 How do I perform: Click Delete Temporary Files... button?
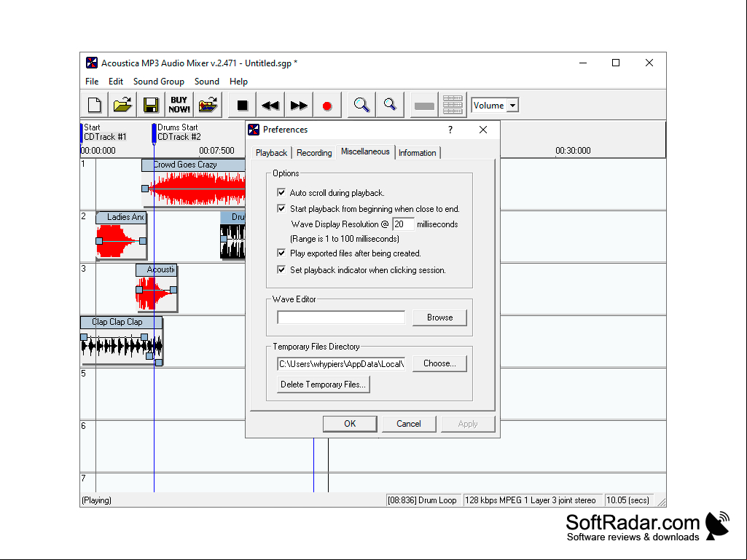coord(324,384)
